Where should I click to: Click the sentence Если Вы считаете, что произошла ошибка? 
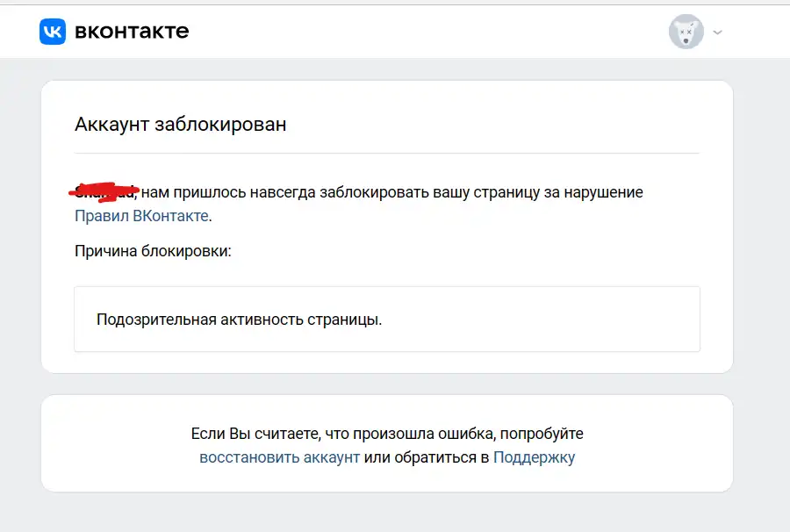pos(343,434)
